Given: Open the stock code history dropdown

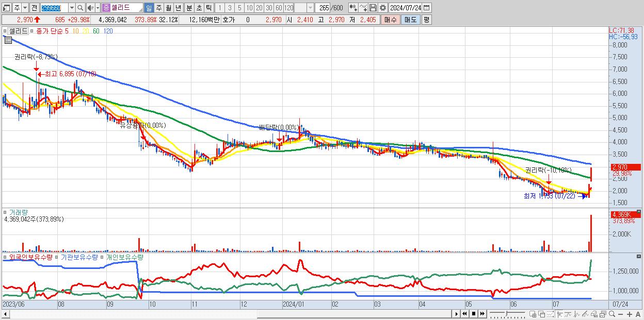Looking at the screenshot, I should tap(72, 8).
